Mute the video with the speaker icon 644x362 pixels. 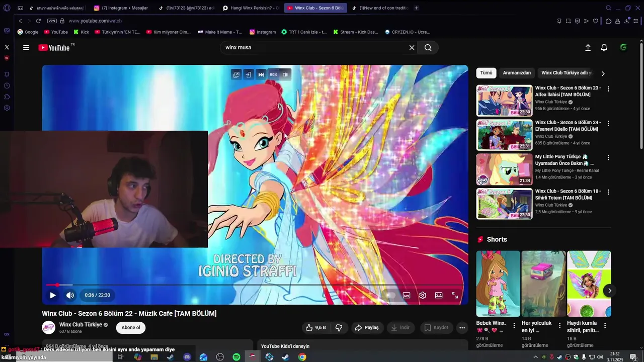pyautogui.click(x=70, y=295)
